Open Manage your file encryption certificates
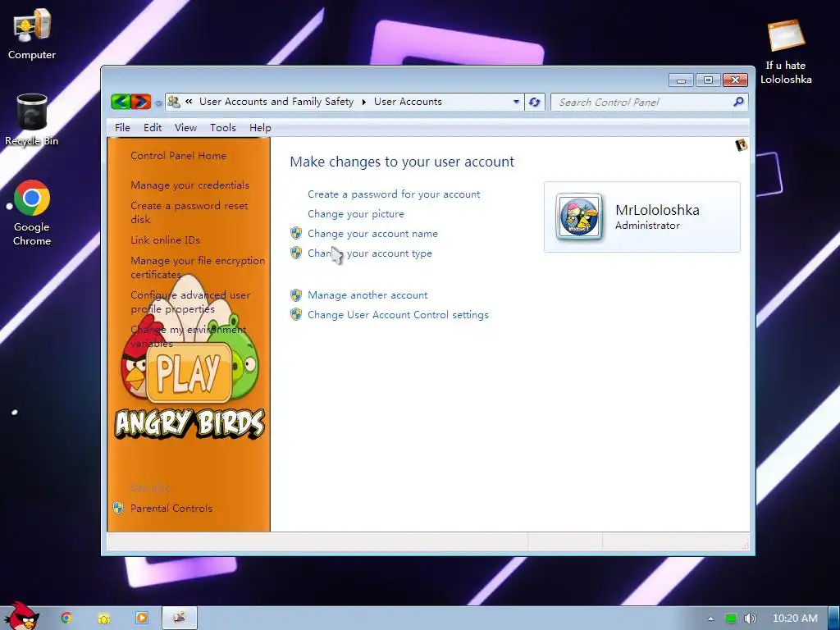 (198, 267)
